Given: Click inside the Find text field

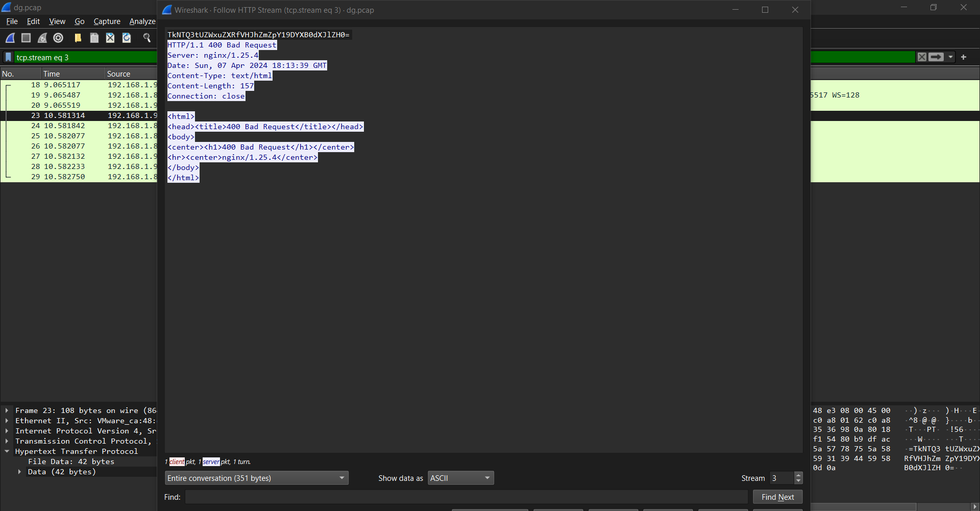Looking at the screenshot, I should [x=466, y=497].
